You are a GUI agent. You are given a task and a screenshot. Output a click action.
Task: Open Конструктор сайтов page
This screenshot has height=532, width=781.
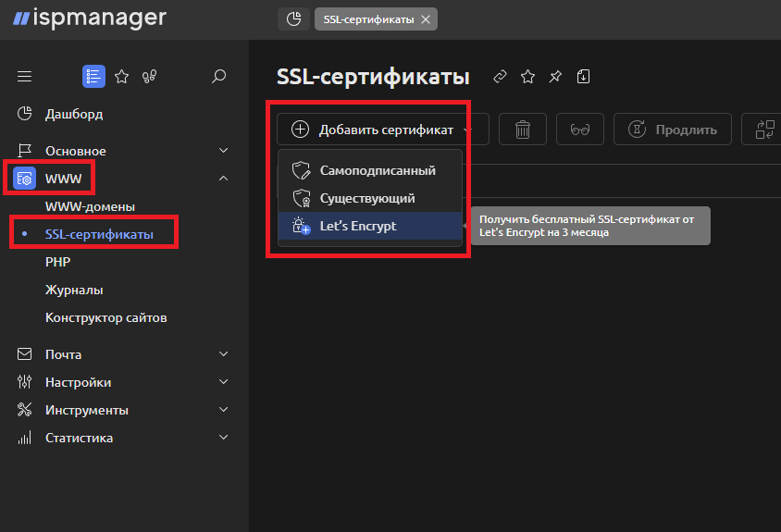tap(106, 317)
